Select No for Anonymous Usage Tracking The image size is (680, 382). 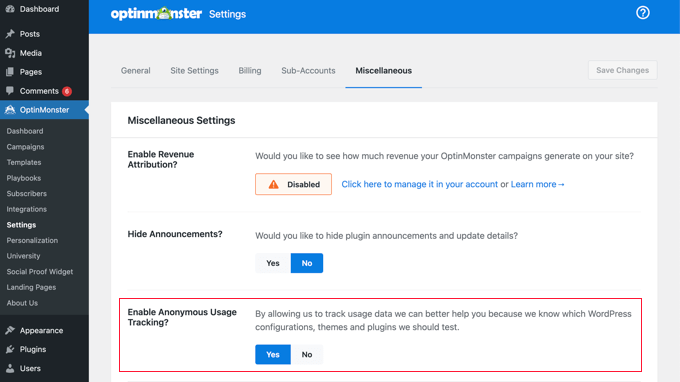307,355
